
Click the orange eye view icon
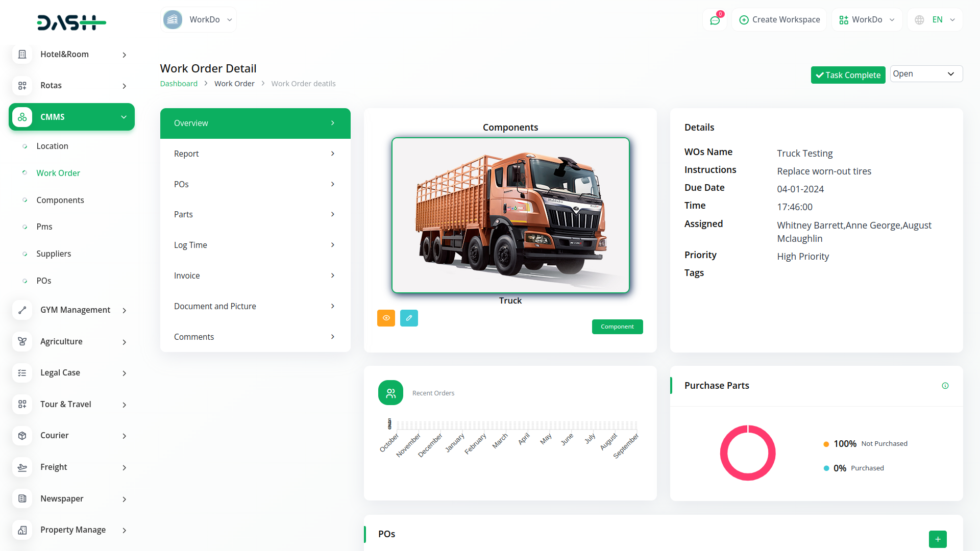click(386, 318)
